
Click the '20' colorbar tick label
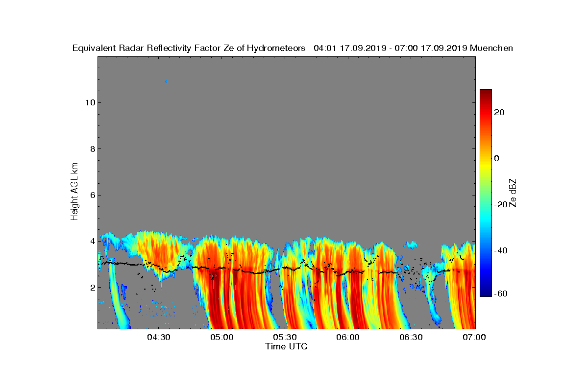pyautogui.click(x=500, y=112)
